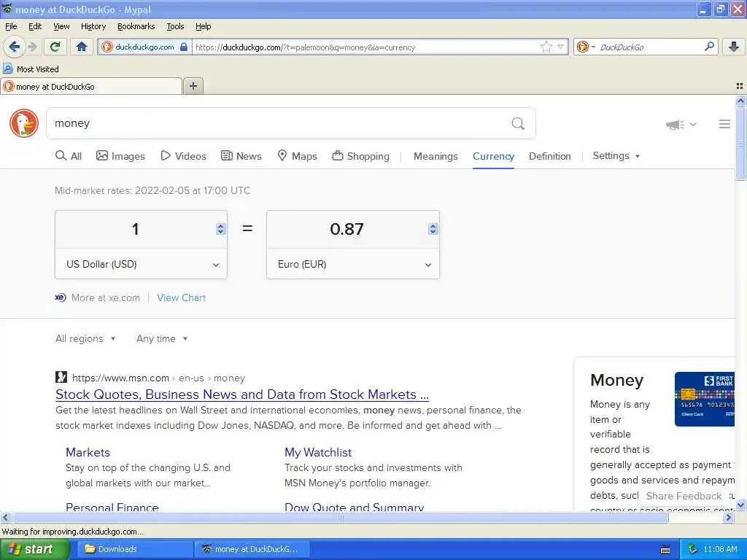Open the megaphone announcements menu
The image size is (747, 560).
coord(681,124)
